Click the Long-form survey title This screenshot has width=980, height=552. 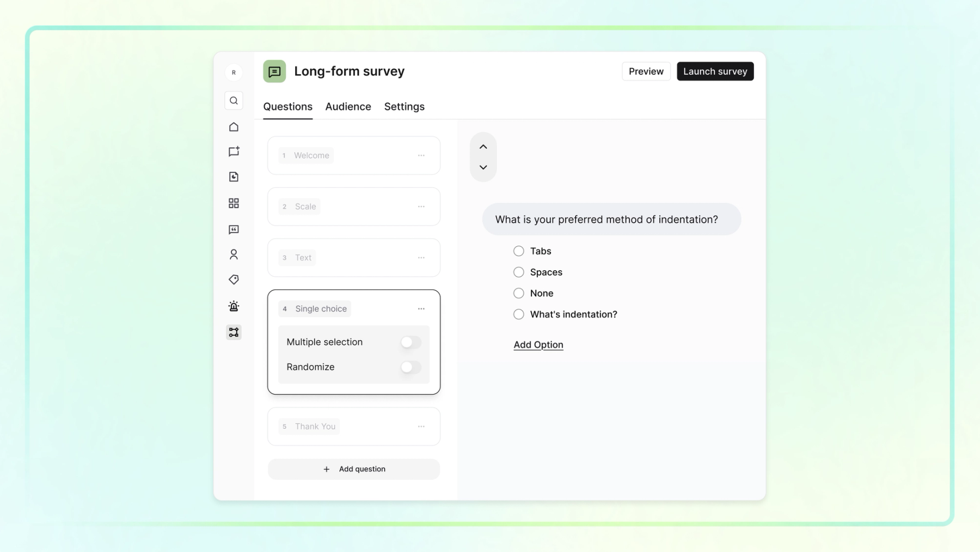[350, 71]
